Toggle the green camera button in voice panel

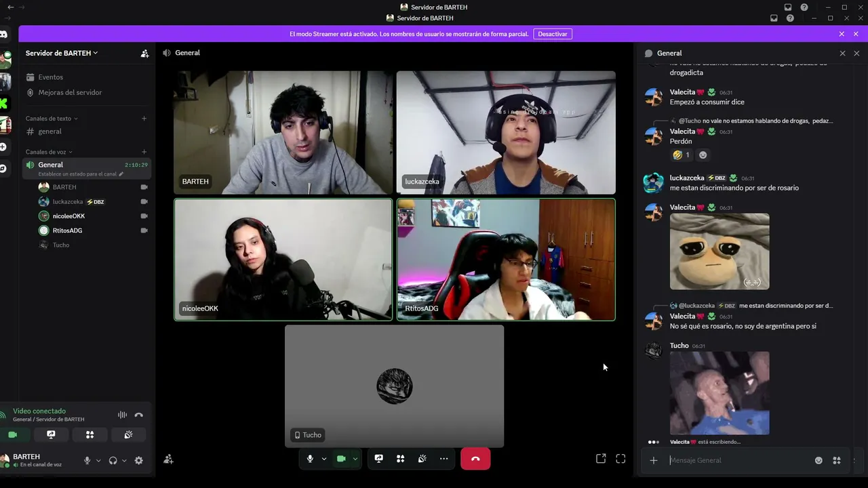coord(13,434)
